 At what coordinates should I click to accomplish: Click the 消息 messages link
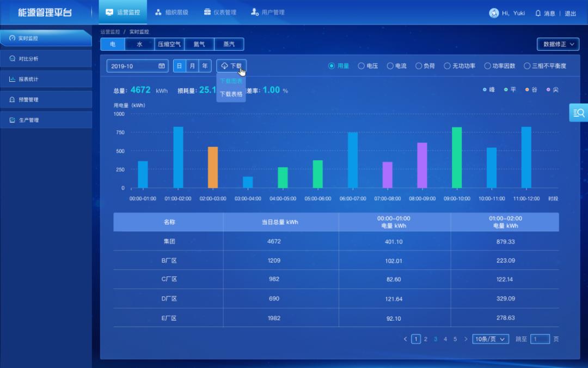click(549, 13)
